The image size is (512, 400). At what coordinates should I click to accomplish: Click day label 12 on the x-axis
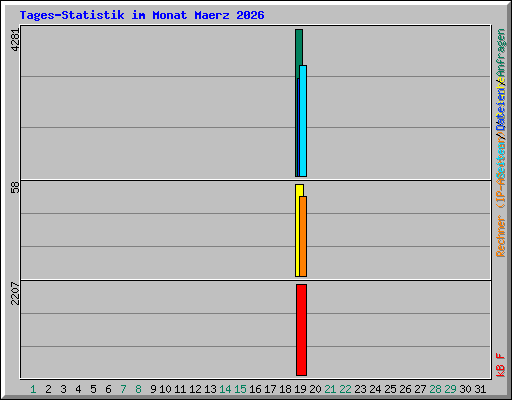tap(195, 389)
